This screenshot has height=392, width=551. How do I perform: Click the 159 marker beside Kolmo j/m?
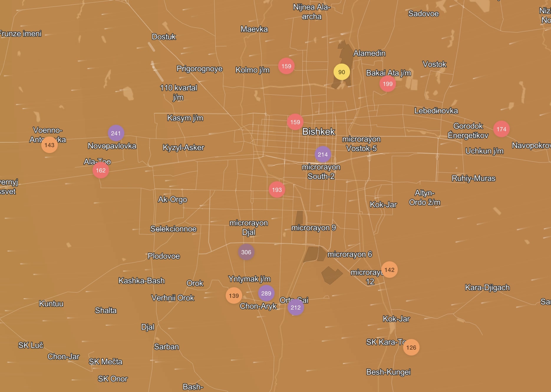click(286, 66)
